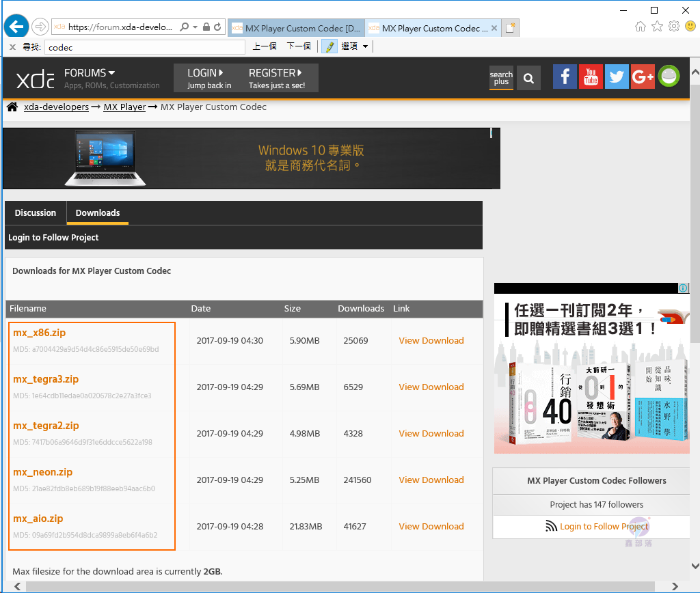Switch to the first MX Player Custom Codec tab

296,28
